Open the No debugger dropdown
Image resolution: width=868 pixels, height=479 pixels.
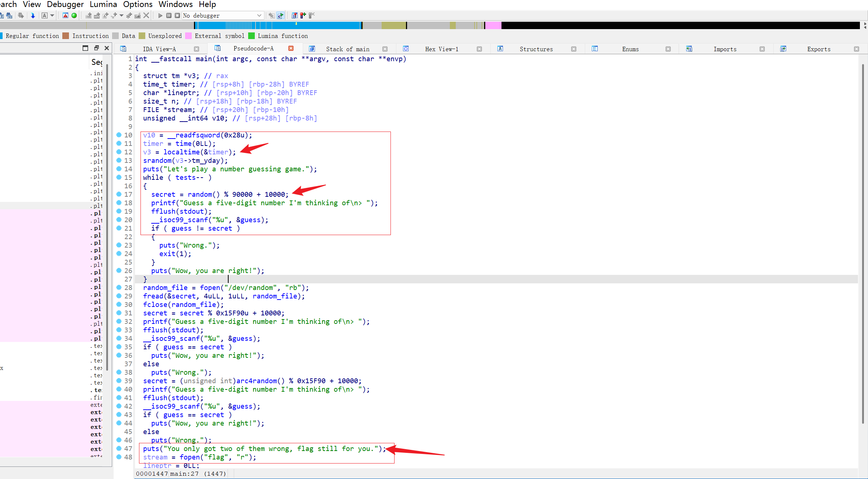point(259,15)
